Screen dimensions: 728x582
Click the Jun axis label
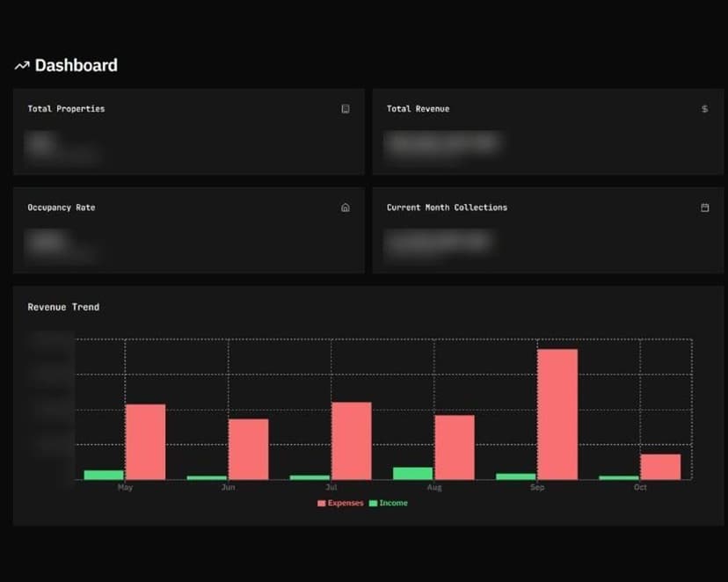(x=228, y=487)
